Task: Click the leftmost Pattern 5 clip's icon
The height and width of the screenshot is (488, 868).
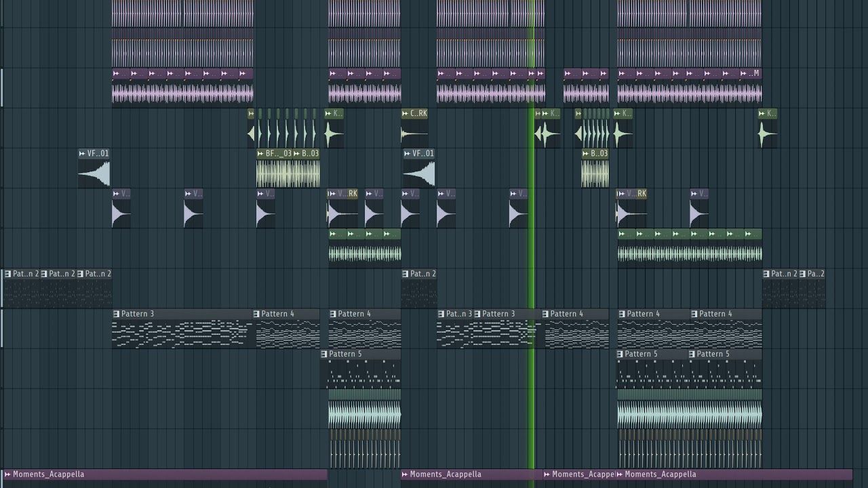Action: [324, 354]
